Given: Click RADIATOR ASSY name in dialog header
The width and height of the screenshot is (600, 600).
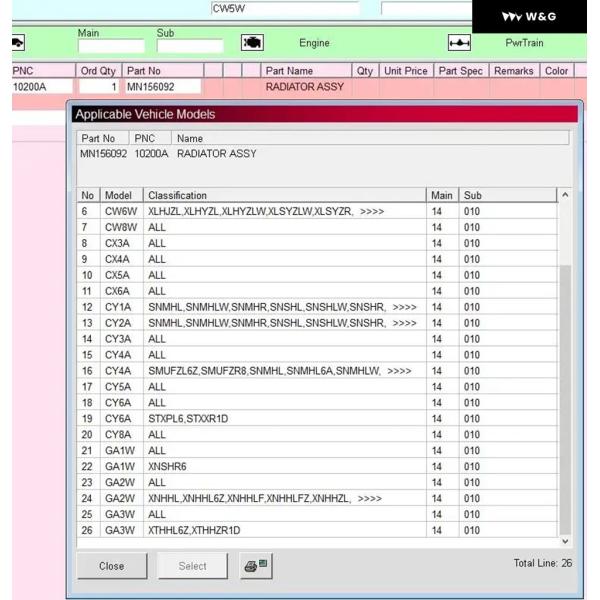Looking at the screenshot, I should click(x=217, y=153).
